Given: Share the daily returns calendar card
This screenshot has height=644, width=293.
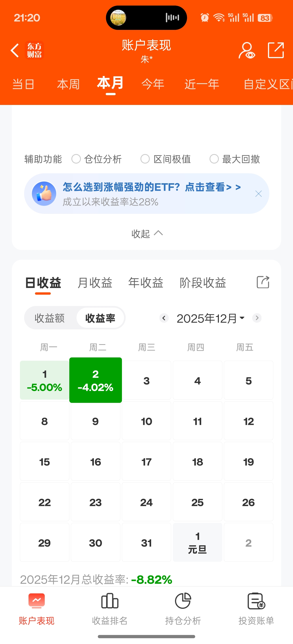Looking at the screenshot, I should [x=263, y=282].
